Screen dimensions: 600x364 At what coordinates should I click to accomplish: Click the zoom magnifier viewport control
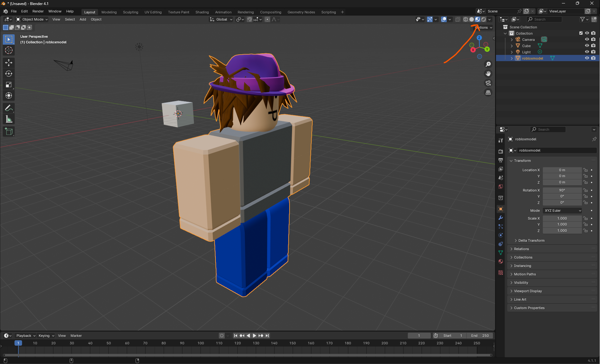488,64
